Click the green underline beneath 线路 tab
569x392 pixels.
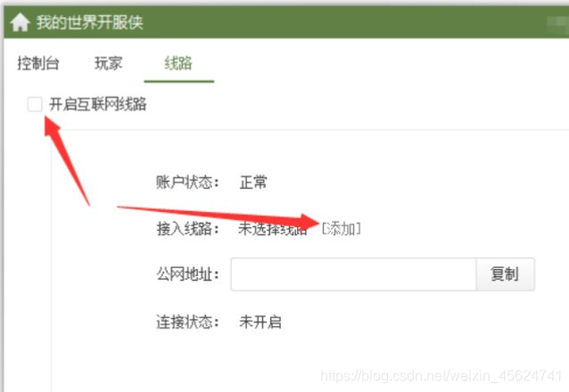(x=179, y=81)
